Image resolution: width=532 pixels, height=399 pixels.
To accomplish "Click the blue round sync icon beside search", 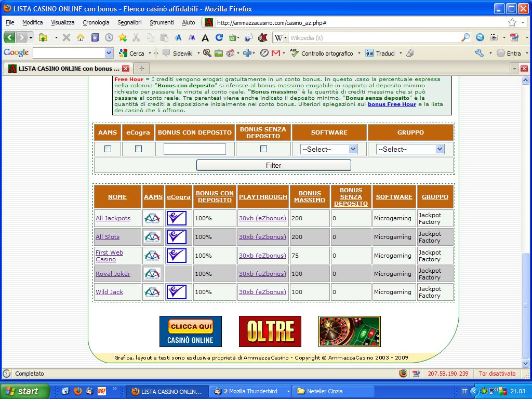I will [480, 37].
